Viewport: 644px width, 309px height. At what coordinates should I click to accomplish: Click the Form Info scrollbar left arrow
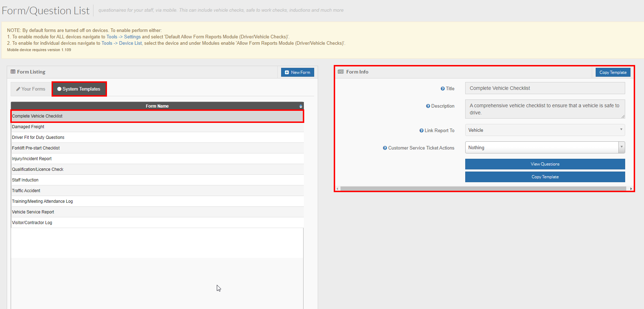pyautogui.click(x=337, y=189)
